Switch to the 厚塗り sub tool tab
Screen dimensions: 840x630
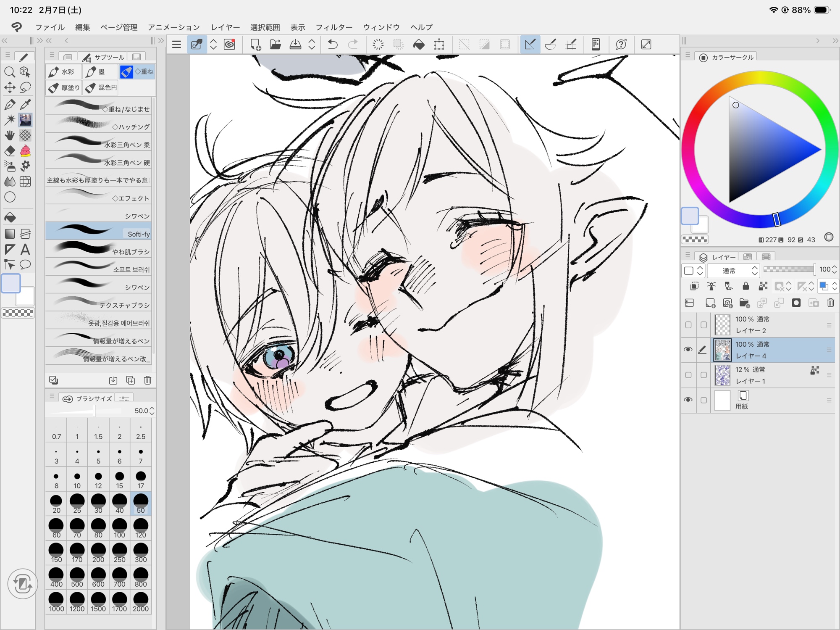pyautogui.click(x=64, y=88)
